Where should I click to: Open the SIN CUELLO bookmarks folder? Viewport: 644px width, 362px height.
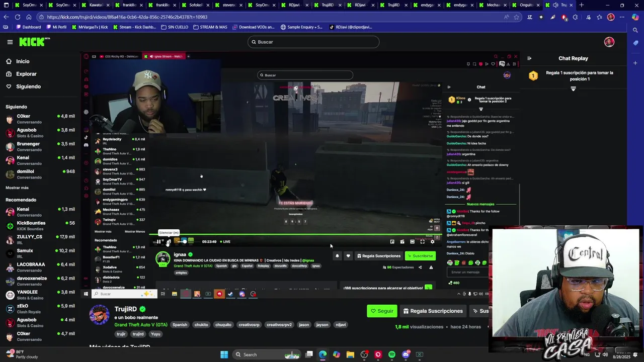(x=175, y=27)
